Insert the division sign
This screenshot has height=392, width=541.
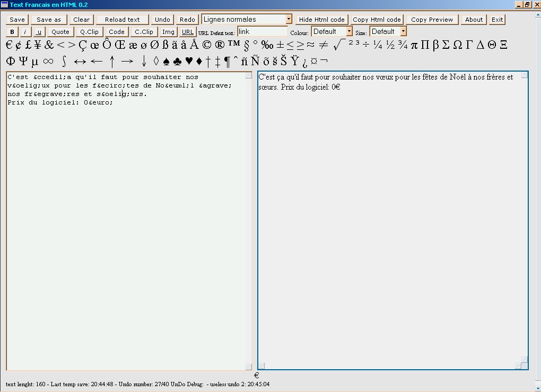click(367, 45)
